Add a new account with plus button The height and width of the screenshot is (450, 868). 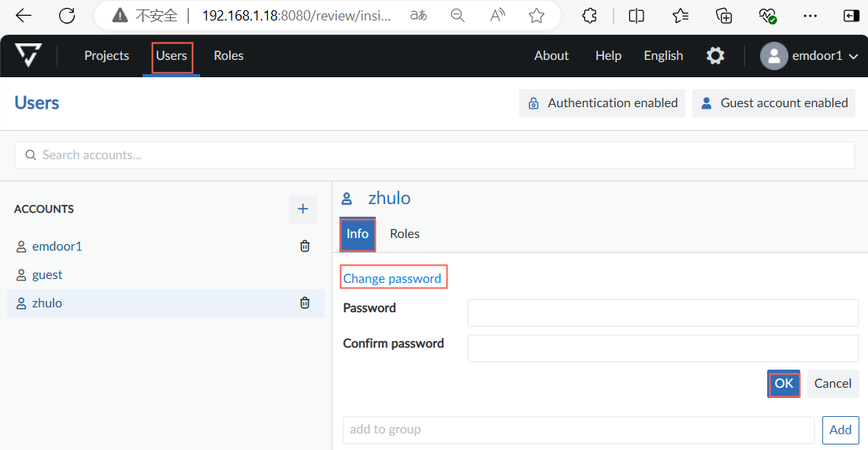tap(302, 210)
